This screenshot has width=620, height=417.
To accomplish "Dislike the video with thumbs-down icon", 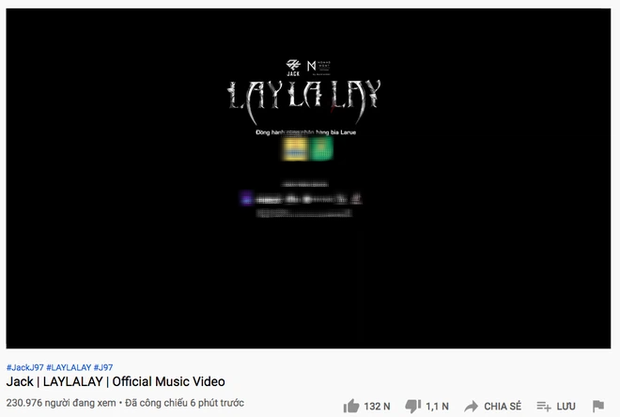I will [413, 406].
